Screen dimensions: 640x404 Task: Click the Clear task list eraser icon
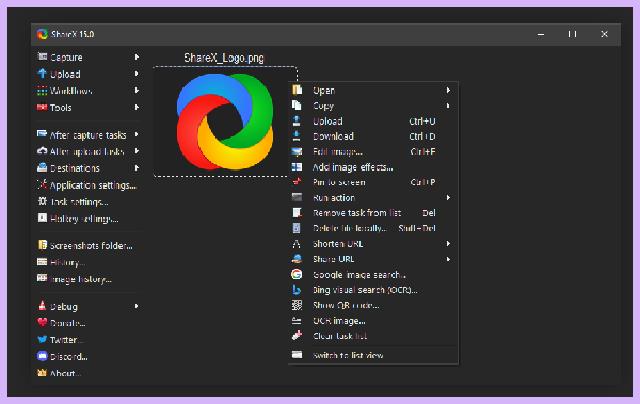pos(297,335)
